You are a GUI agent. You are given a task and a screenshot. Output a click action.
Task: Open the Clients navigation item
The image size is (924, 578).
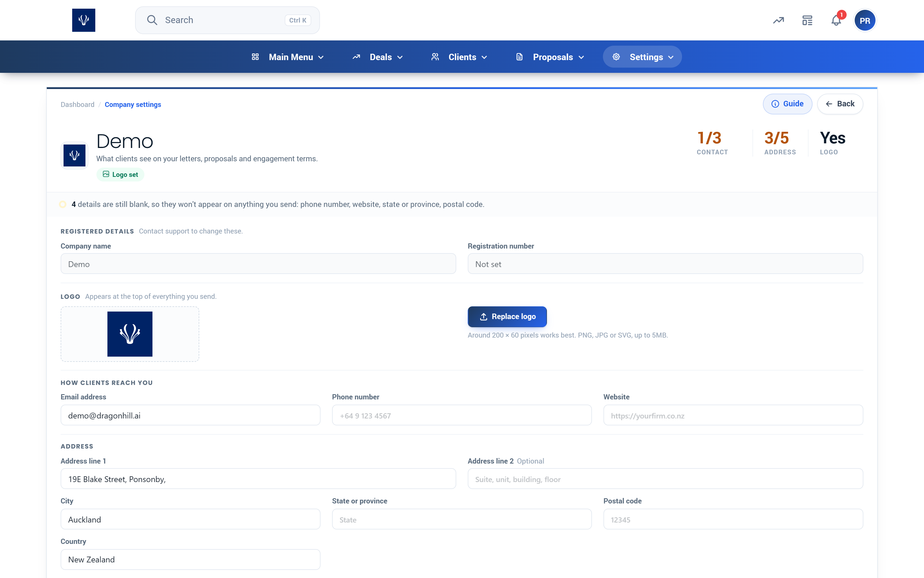coord(459,57)
